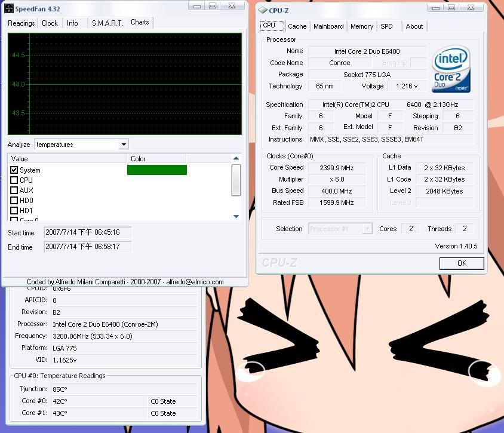Click the Package value Socket 775 LGA
504x433 pixels.
(367, 75)
